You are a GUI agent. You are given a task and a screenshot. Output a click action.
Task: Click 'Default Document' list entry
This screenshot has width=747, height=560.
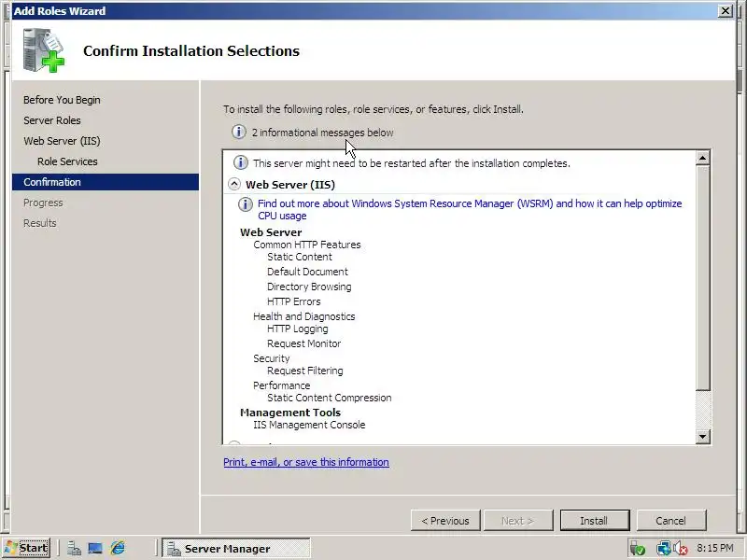[307, 272]
